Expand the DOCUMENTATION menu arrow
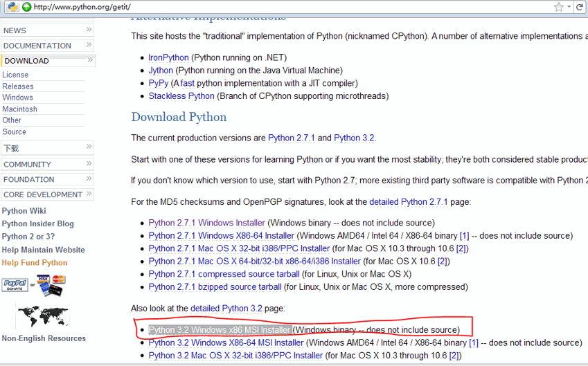 point(89,44)
